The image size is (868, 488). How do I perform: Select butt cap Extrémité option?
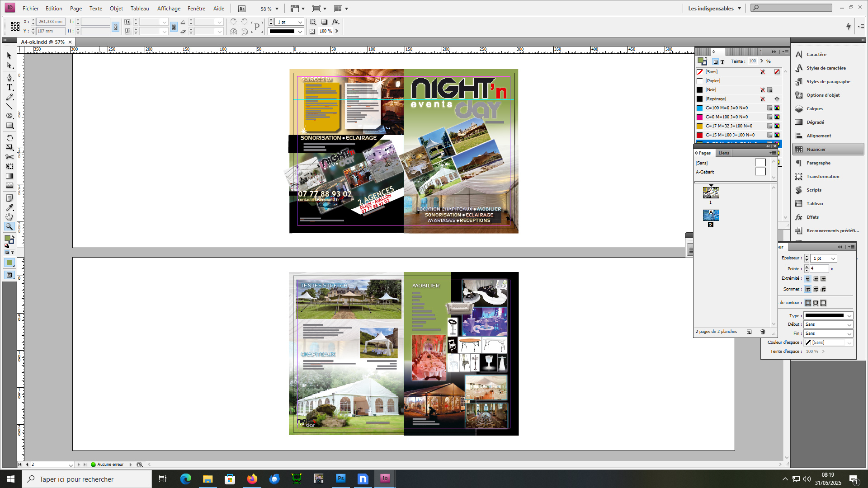(x=807, y=279)
